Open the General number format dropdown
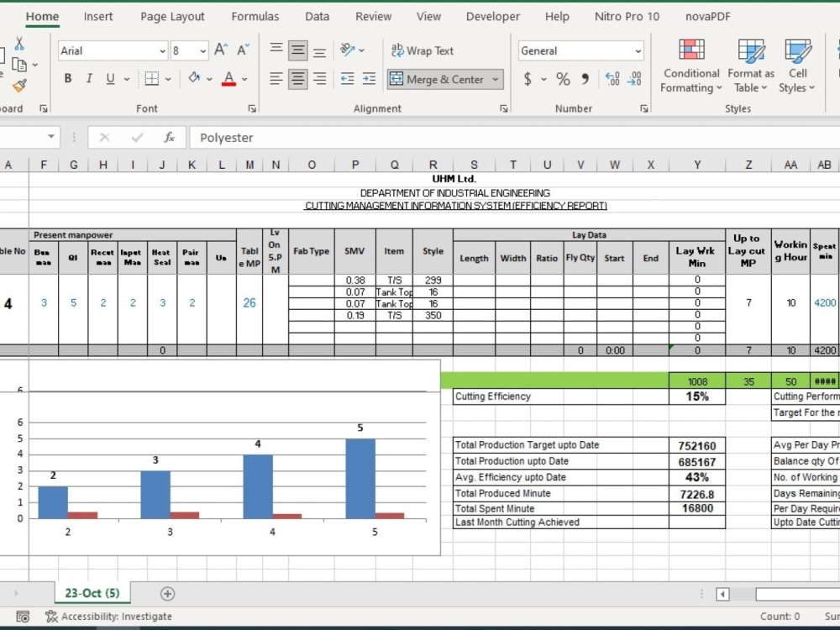The image size is (840, 630). point(638,51)
